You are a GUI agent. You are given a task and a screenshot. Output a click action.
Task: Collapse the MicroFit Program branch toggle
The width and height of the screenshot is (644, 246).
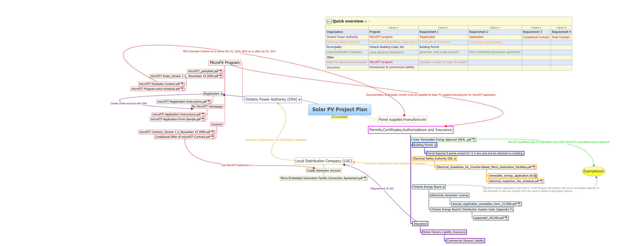[x=225, y=66]
